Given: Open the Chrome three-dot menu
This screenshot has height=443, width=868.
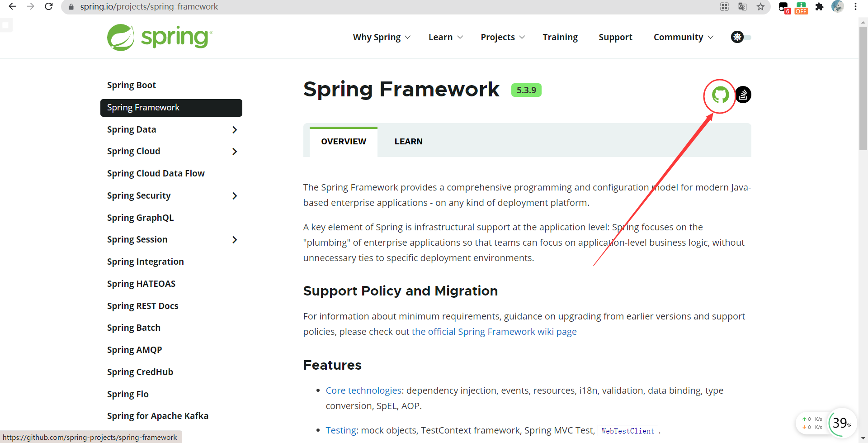Looking at the screenshot, I should 855,6.
